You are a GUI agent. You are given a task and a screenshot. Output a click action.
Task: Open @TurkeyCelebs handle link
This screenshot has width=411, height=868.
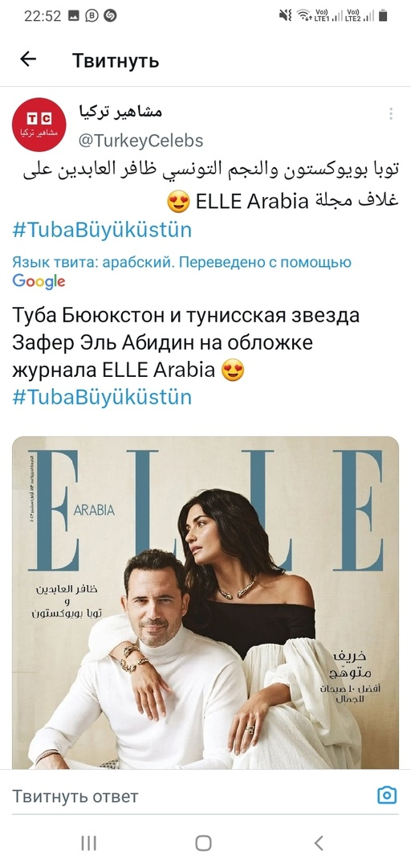click(140, 141)
